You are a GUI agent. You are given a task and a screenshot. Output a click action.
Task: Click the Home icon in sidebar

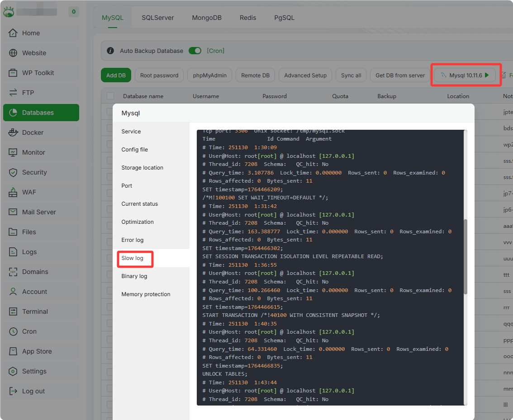point(13,33)
